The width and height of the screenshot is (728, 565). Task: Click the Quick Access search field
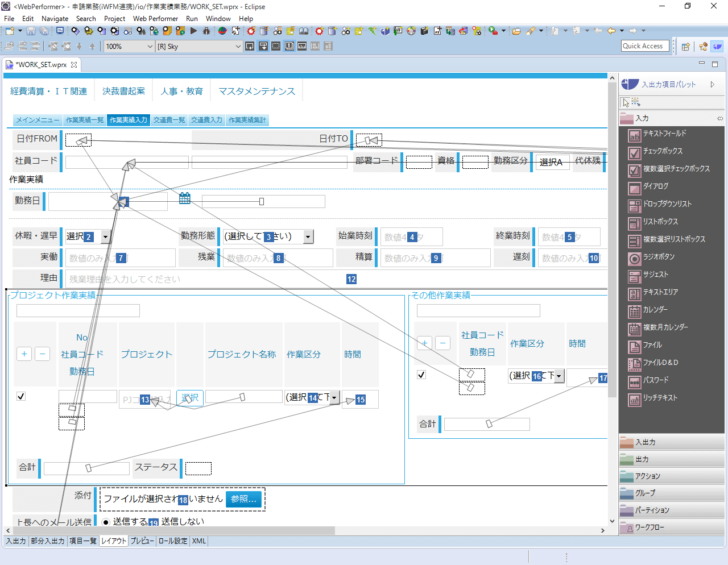645,46
